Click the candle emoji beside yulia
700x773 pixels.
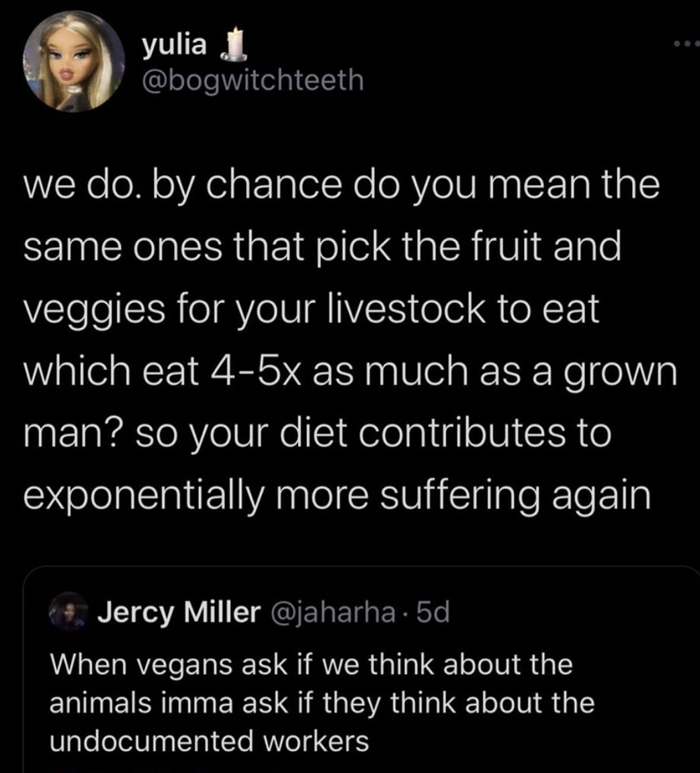click(230, 45)
